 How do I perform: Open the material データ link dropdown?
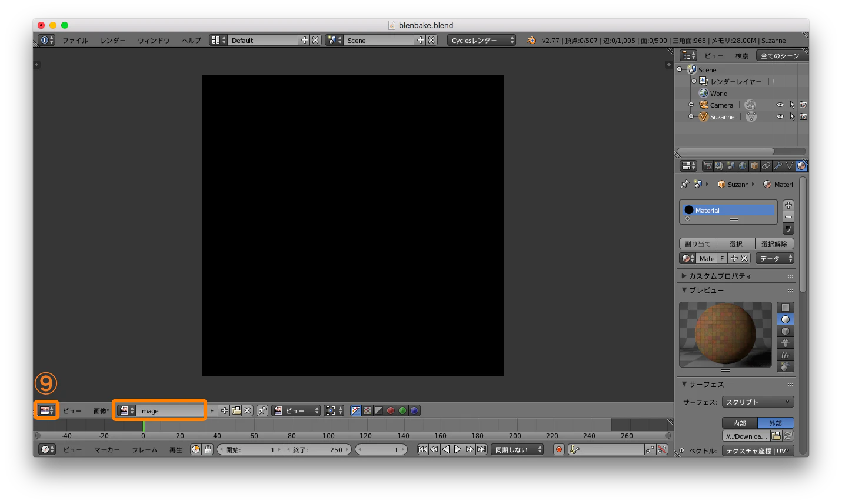point(775,258)
